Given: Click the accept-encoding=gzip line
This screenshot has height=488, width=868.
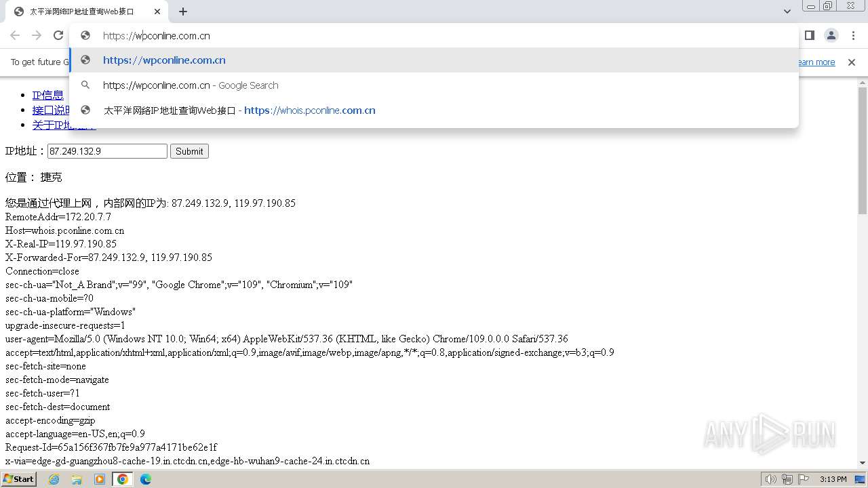Looking at the screenshot, I should click(50, 420).
